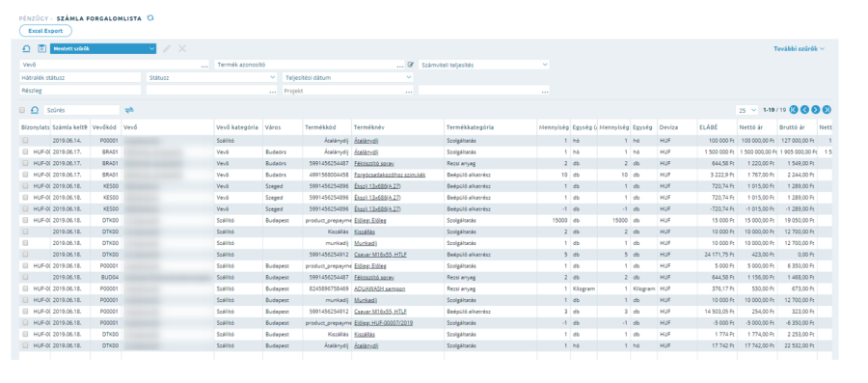Open Féktisztító spray link in BUD04 row

click(x=374, y=277)
